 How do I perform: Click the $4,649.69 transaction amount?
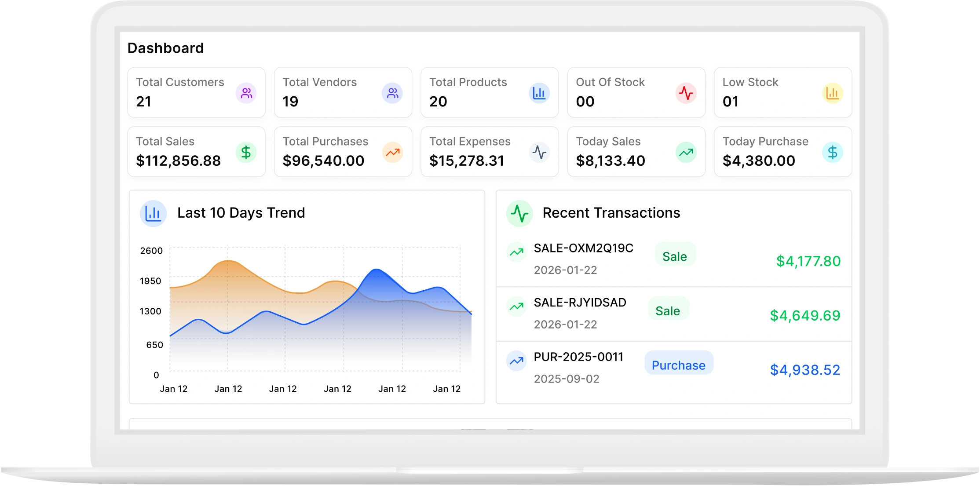click(x=805, y=316)
